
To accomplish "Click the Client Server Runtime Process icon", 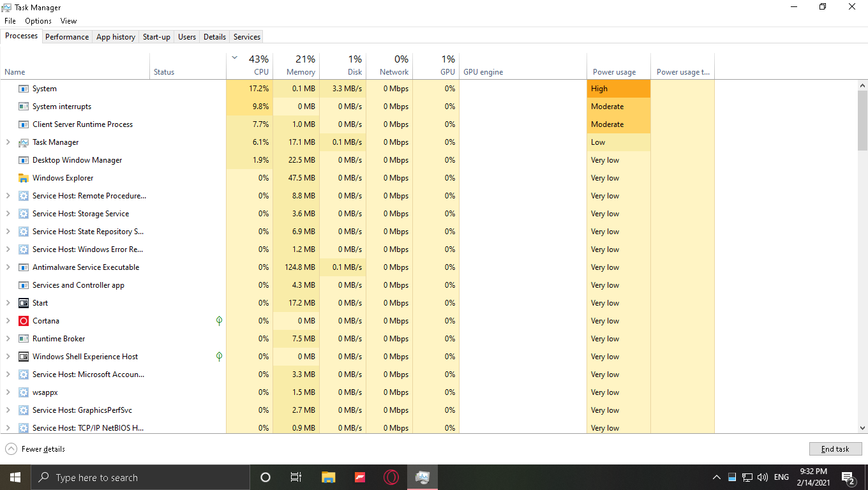I will (x=24, y=124).
